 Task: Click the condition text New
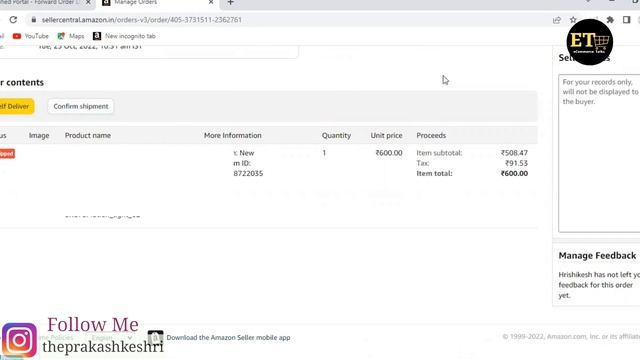tap(247, 153)
